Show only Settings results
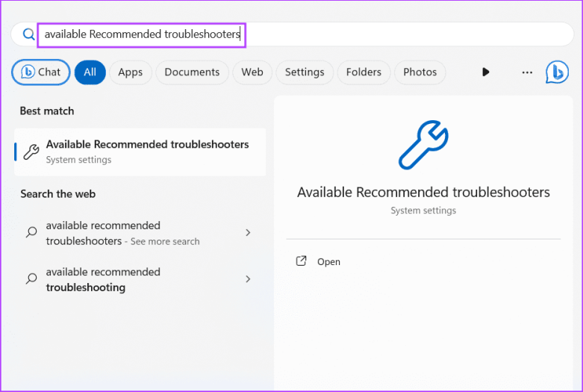The image size is (583, 392). pyautogui.click(x=305, y=72)
